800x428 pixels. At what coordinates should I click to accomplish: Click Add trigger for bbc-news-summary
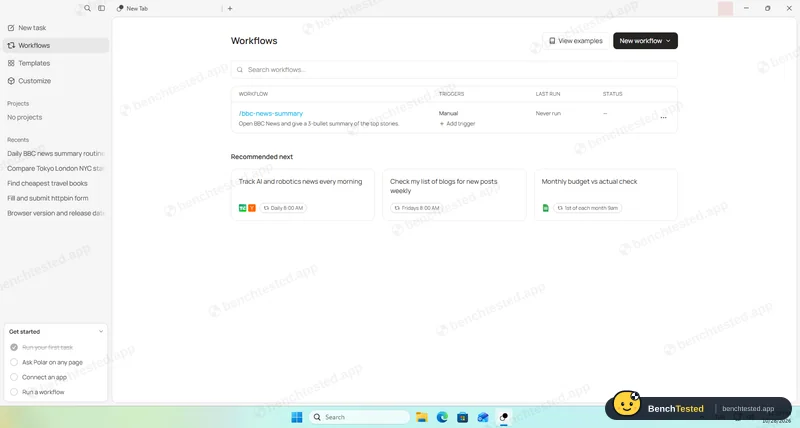click(x=457, y=123)
